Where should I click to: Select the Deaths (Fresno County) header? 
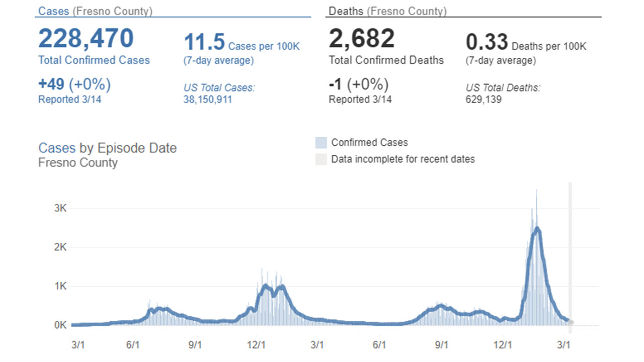click(387, 11)
